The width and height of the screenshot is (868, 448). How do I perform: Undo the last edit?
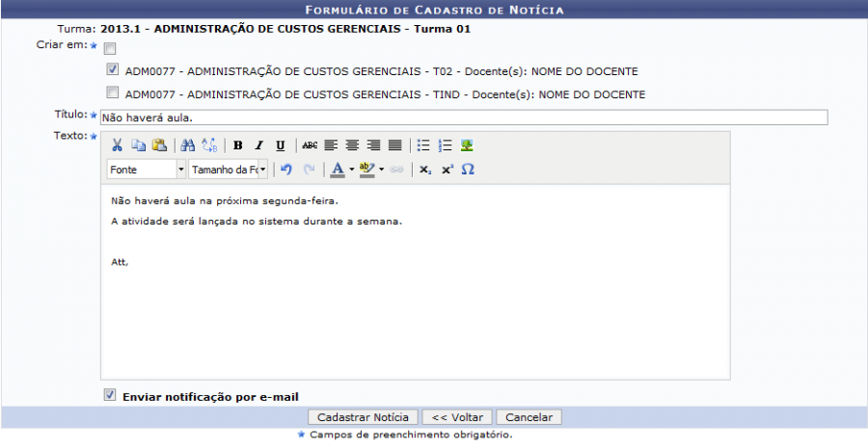285,170
